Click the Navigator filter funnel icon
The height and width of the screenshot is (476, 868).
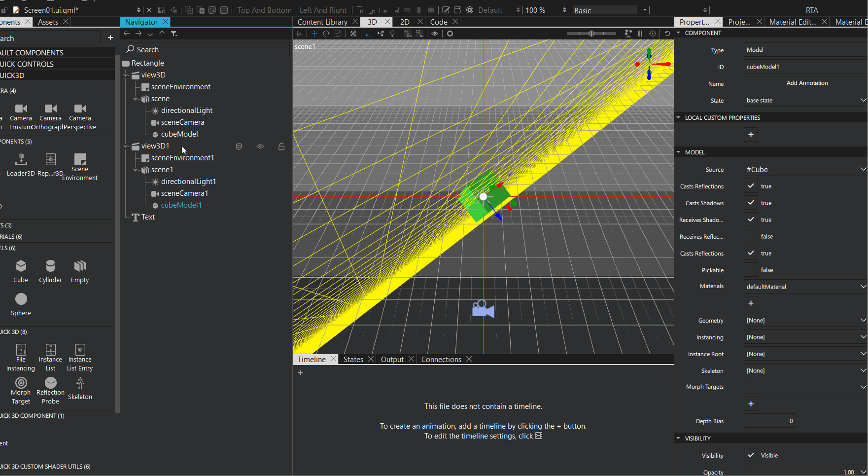tap(174, 34)
